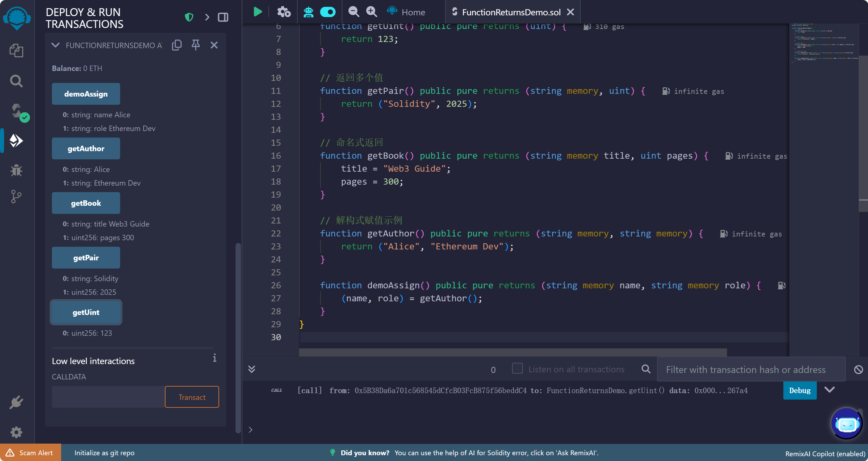Zoom in on the editor

click(x=371, y=11)
